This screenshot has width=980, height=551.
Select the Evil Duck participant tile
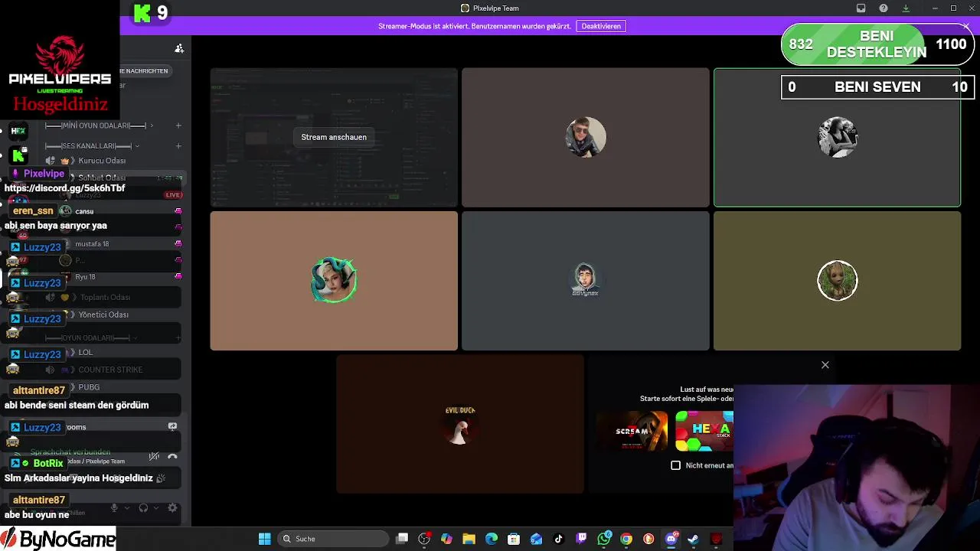[x=460, y=424]
